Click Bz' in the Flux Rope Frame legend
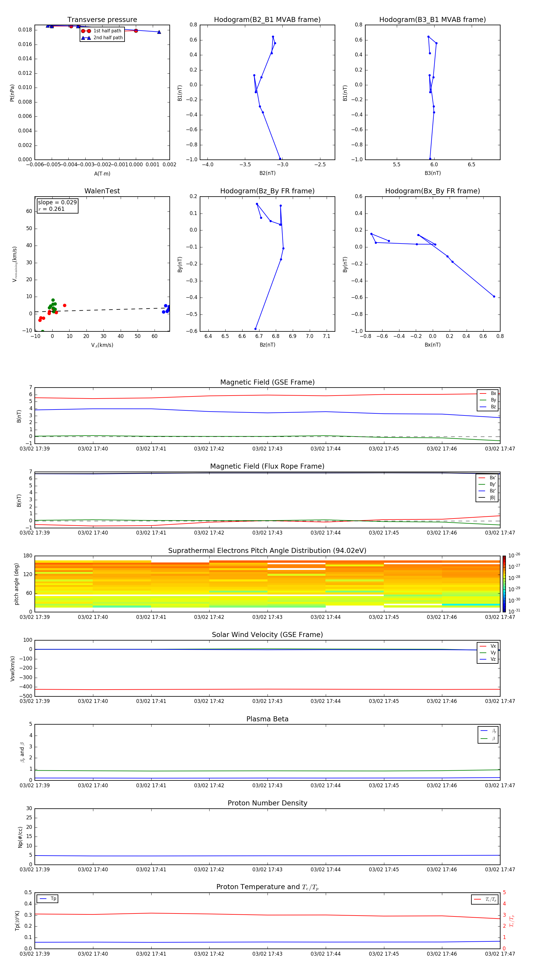Screen dimensions: 535x980 [x=487, y=491]
